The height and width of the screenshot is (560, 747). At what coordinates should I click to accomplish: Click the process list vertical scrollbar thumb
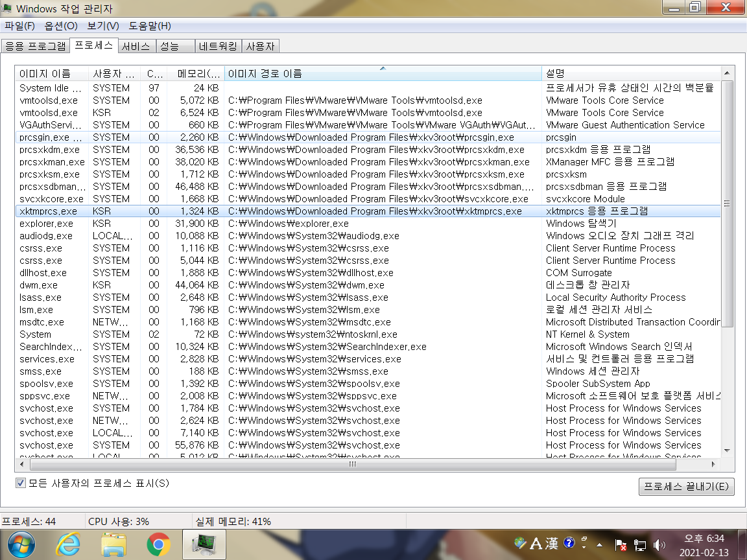(727, 204)
